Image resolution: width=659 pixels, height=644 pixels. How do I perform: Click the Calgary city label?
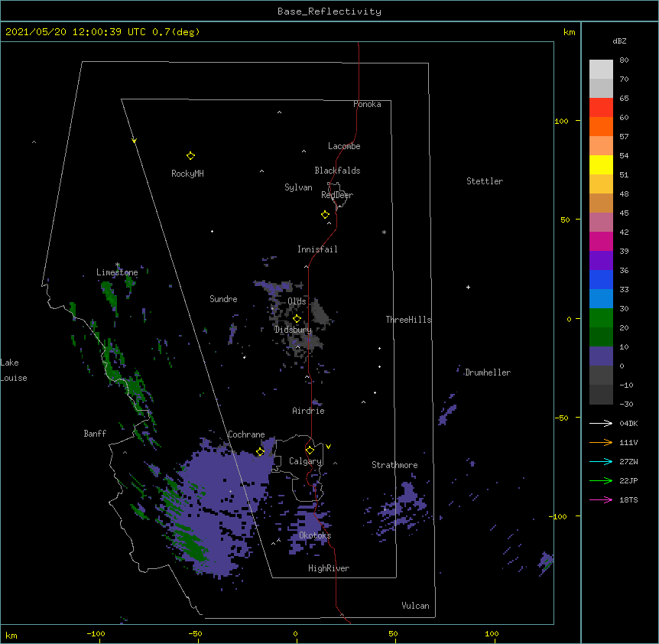point(306,461)
